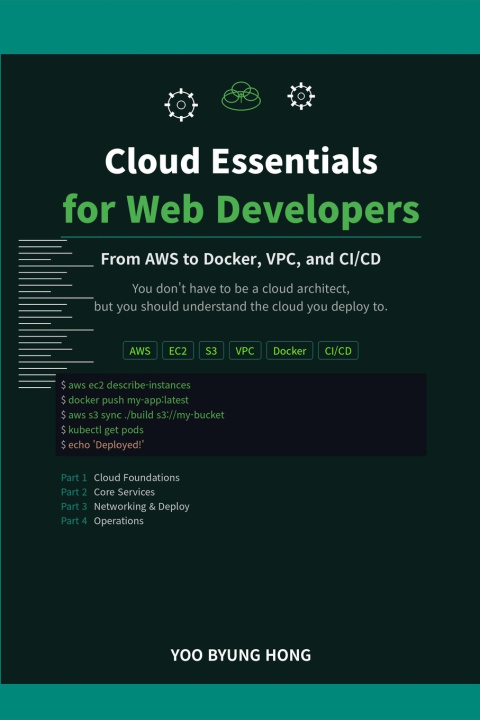Select the AWS tag
This screenshot has height=720, width=480.
[x=140, y=351]
